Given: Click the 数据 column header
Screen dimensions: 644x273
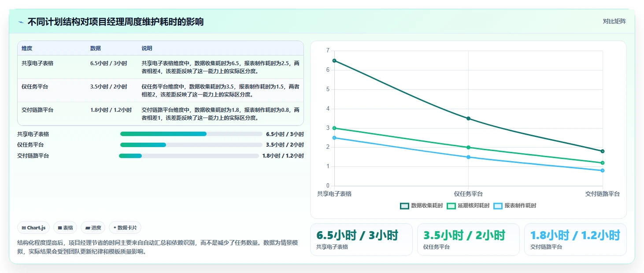Looking at the screenshot, I should [96, 48].
